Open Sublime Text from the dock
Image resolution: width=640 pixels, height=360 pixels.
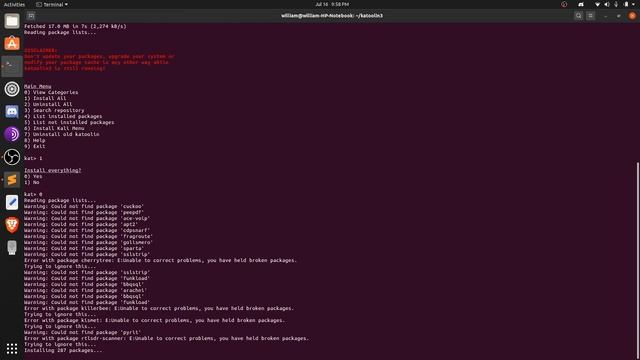[12, 180]
